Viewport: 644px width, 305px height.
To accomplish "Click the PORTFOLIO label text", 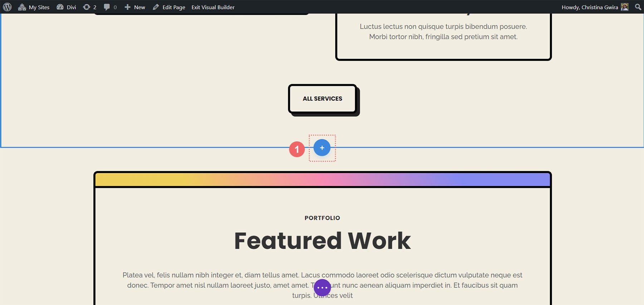I will coord(322,218).
